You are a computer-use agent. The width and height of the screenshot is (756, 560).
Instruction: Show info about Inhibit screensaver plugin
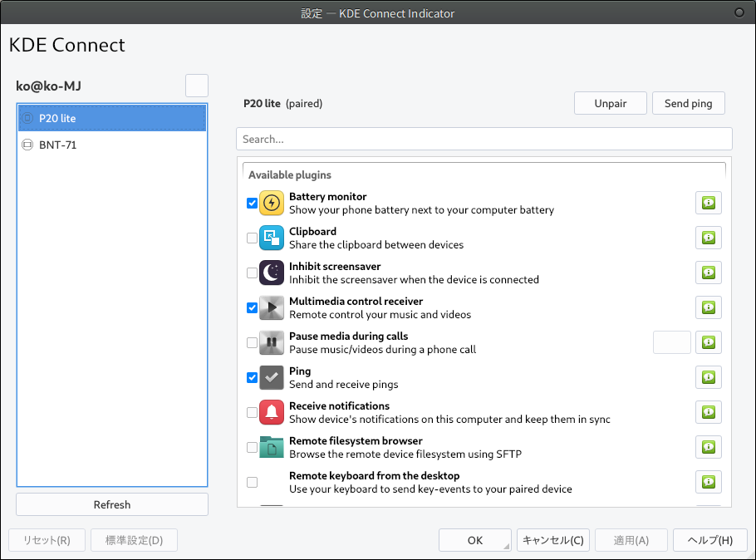click(709, 273)
